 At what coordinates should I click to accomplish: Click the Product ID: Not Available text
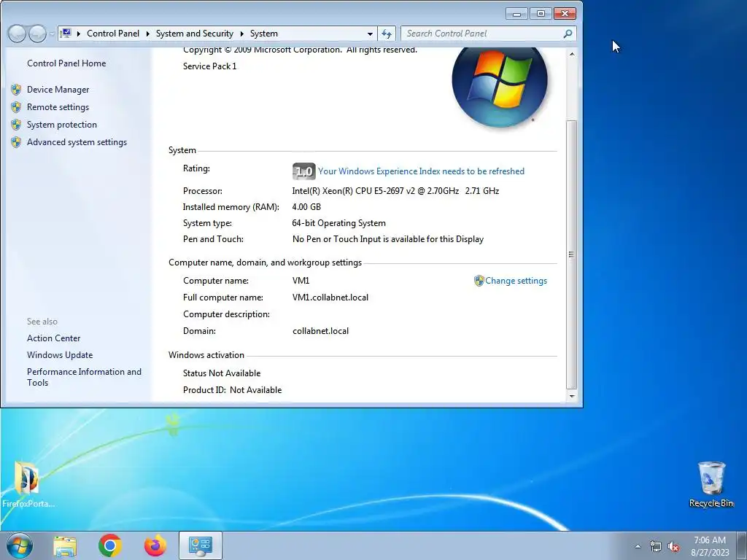pos(232,390)
